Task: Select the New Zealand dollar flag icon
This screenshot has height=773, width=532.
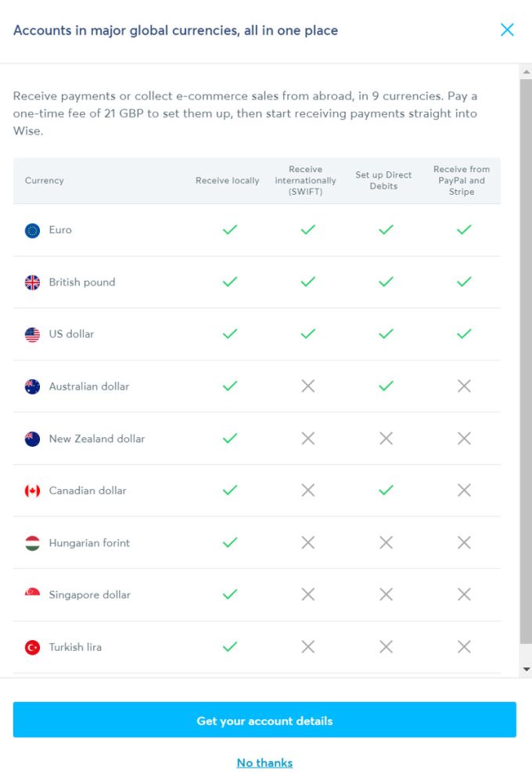Action: point(33,439)
